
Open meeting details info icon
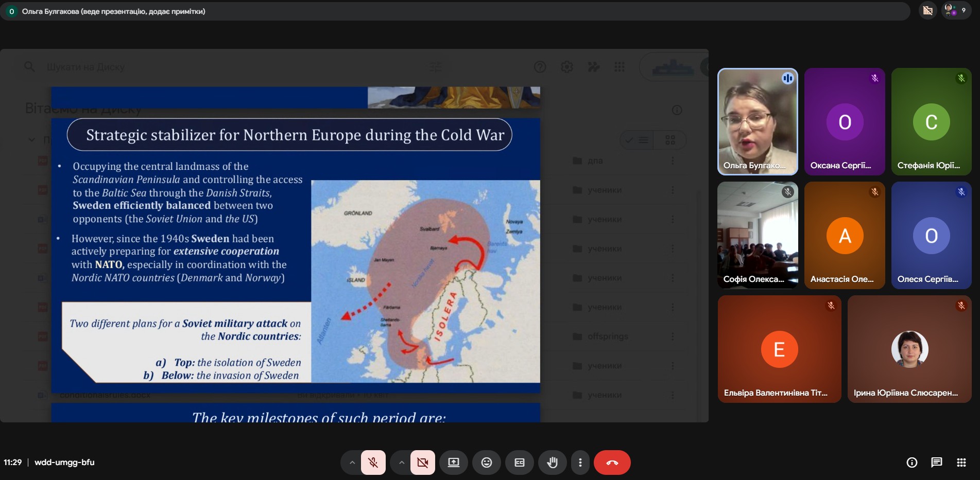912,463
